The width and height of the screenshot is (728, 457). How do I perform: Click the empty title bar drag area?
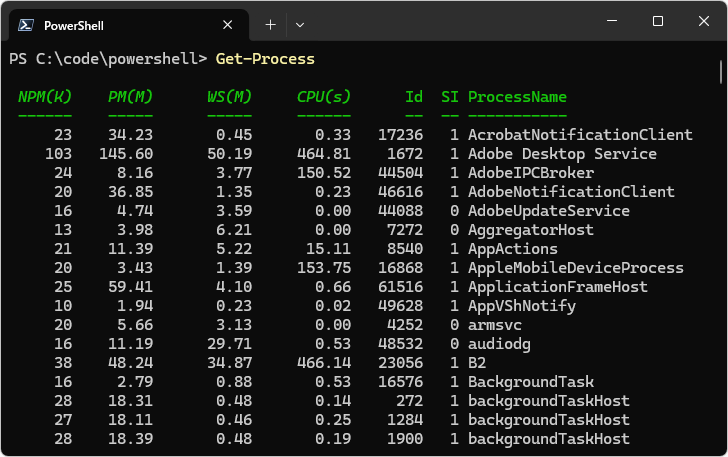[x=450, y=22]
